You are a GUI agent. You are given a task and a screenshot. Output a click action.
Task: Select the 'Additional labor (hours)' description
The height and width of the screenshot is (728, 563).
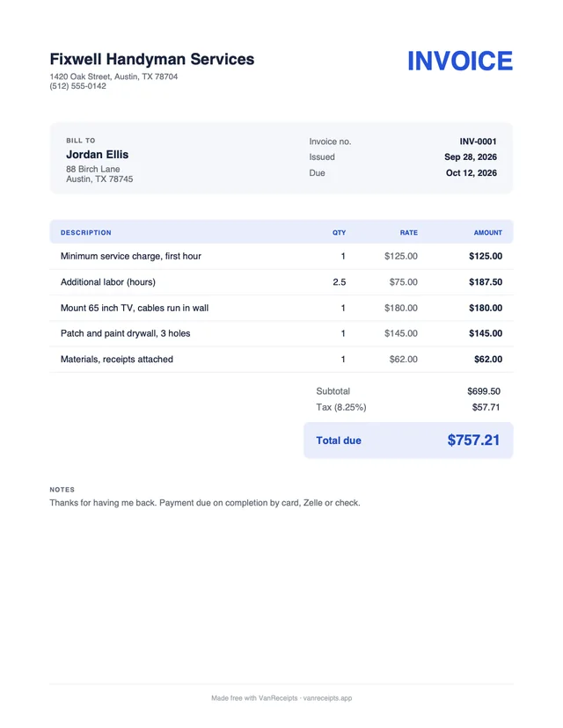(108, 282)
